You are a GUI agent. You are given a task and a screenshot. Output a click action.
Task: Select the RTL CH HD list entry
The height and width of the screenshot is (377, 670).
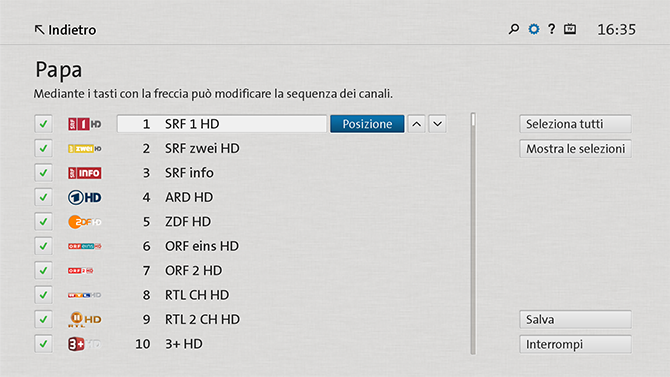[197, 295]
